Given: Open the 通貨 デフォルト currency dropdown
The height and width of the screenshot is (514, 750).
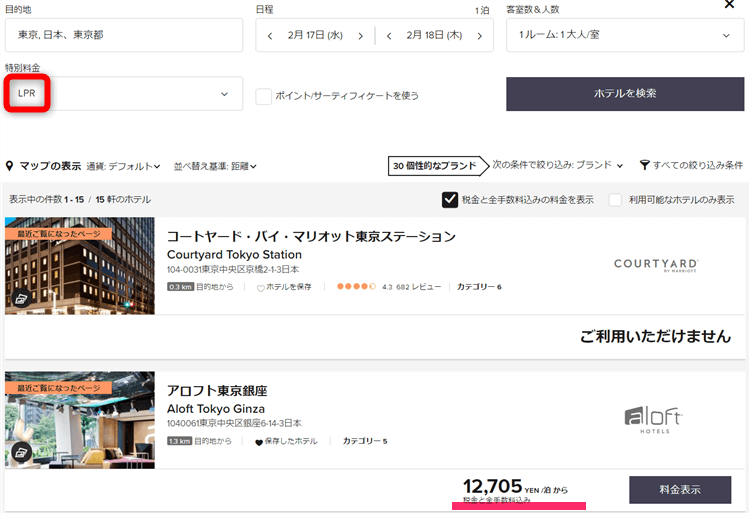Looking at the screenshot, I should tap(125, 166).
